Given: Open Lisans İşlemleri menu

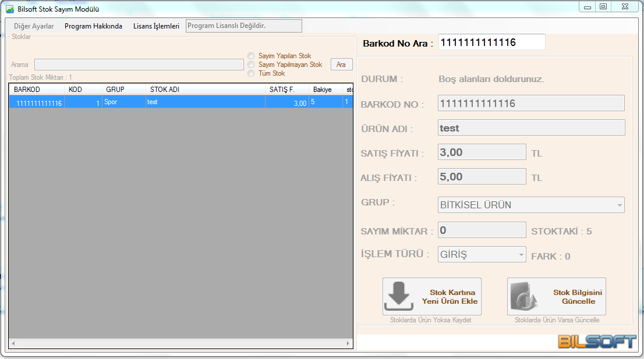Looking at the screenshot, I should pos(156,26).
